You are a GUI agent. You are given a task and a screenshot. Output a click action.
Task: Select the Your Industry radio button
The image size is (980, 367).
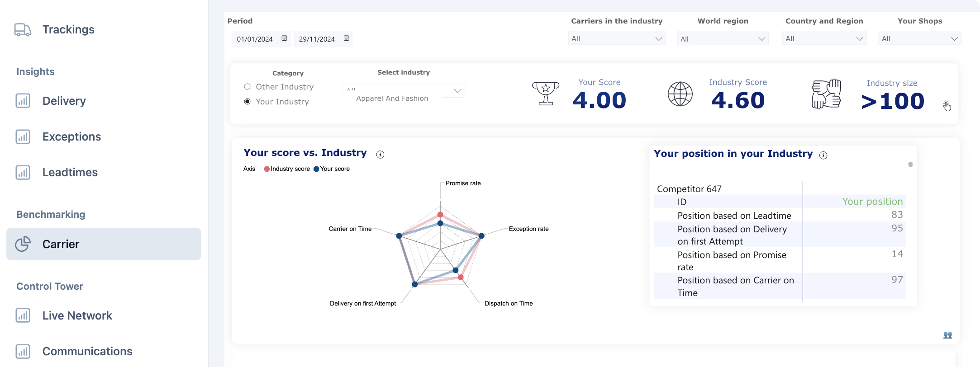tap(247, 102)
